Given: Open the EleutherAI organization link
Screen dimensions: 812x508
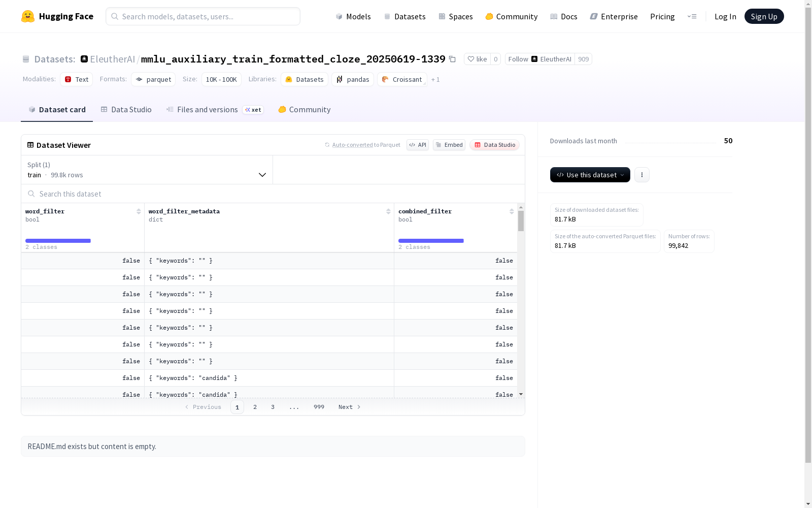Looking at the screenshot, I should pyautogui.click(x=113, y=59).
